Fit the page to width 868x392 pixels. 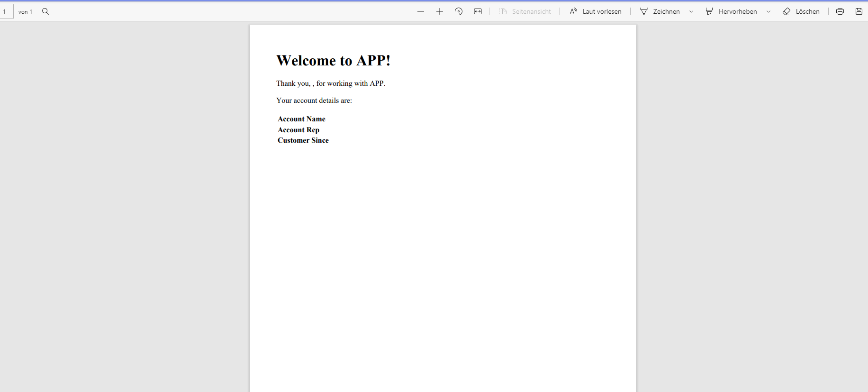[x=478, y=11]
